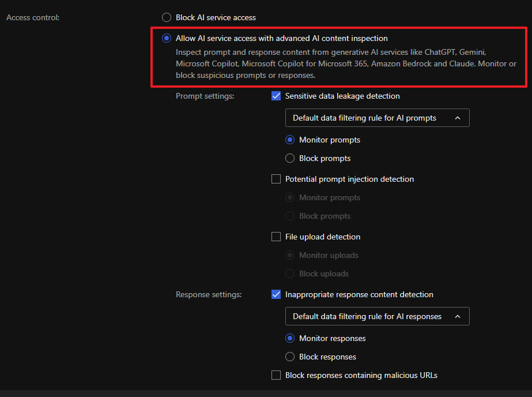Screen dimensions: 532x397
Task: Enable the File upload detection checkbox
Action: pyautogui.click(x=276, y=237)
